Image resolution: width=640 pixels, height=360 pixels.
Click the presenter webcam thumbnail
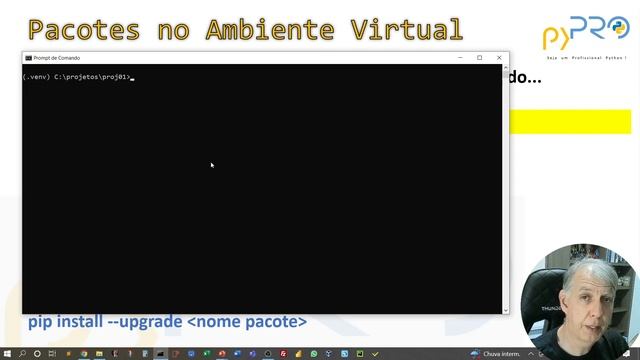pos(580,302)
